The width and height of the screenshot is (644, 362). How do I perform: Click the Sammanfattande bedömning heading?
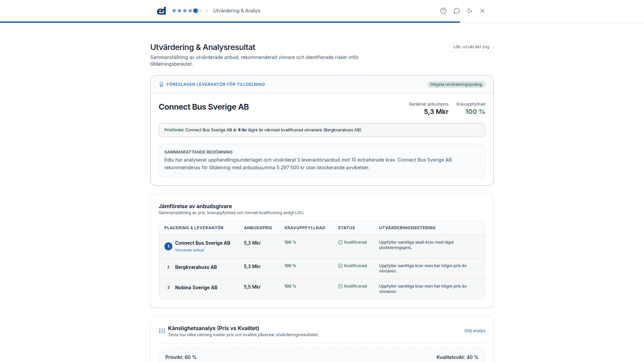click(x=198, y=152)
